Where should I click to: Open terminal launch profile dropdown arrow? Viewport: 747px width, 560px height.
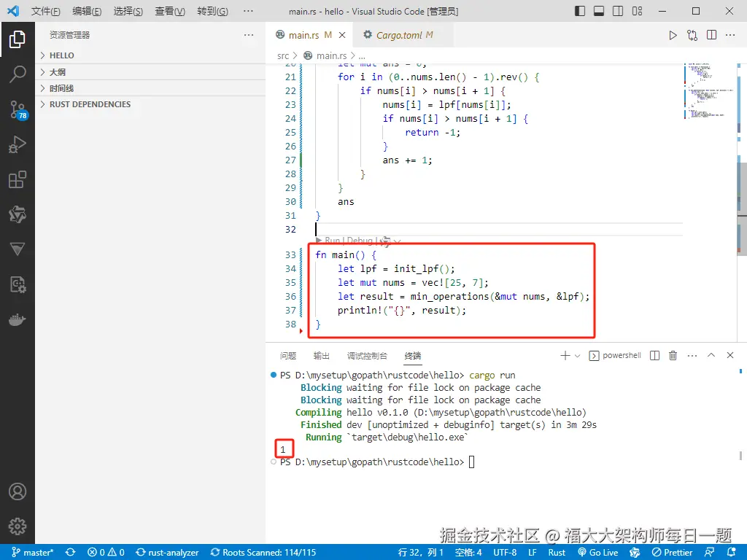578,356
